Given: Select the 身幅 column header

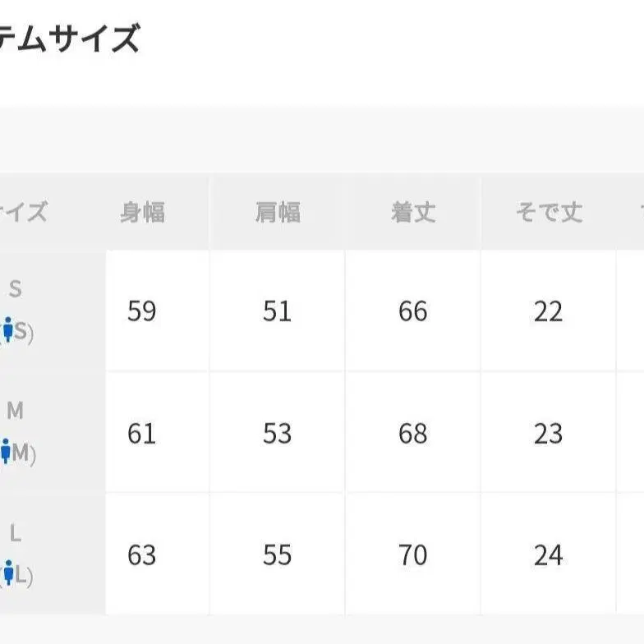Looking at the screenshot, I should click(143, 212).
